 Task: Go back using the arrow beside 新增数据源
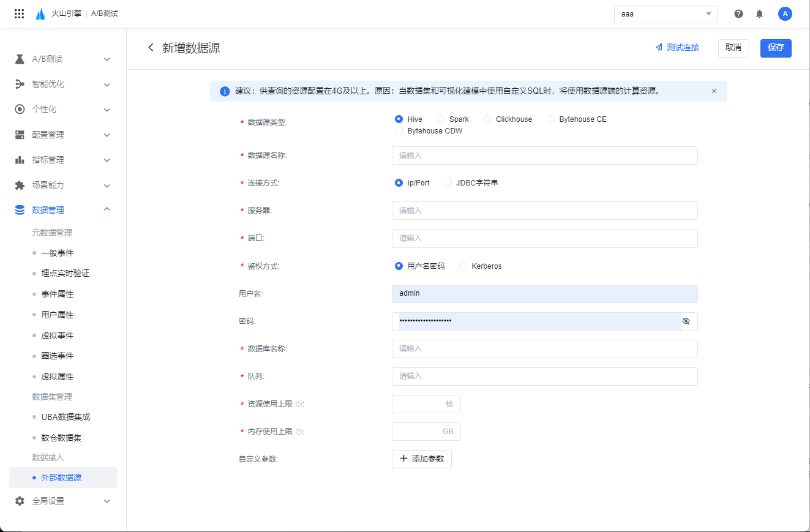pos(151,48)
